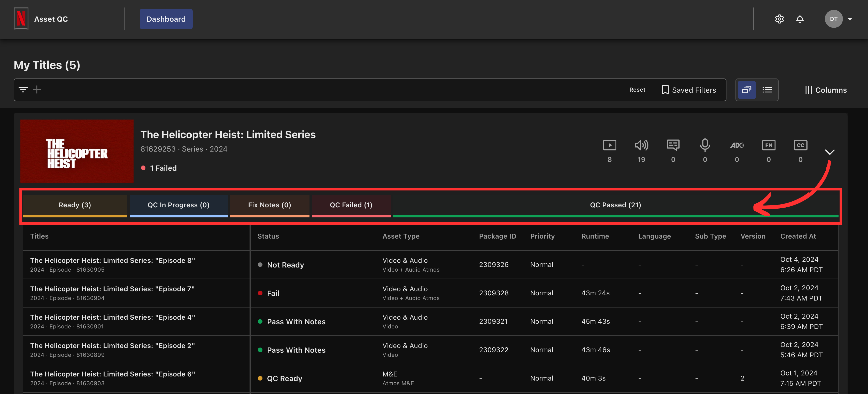Viewport: 868px width, 394px height.
Task: Open the "Episode 2" title row
Action: tap(113, 346)
